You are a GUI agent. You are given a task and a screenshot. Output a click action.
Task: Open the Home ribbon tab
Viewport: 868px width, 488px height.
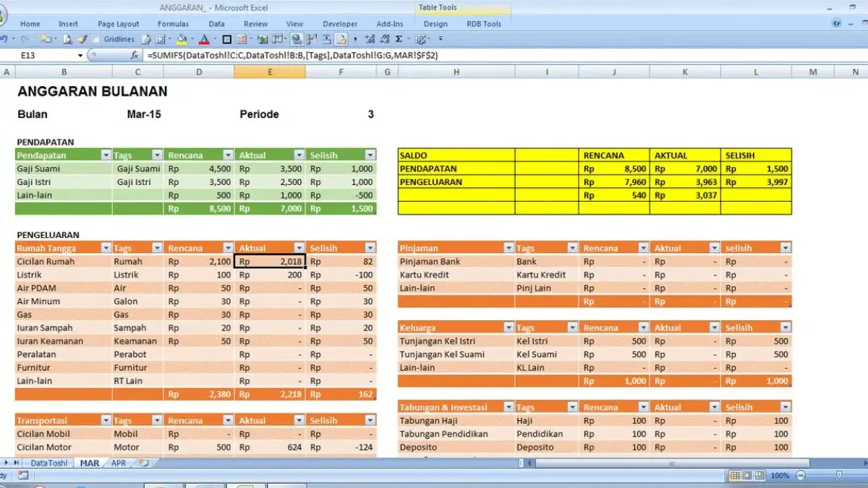[x=30, y=24]
